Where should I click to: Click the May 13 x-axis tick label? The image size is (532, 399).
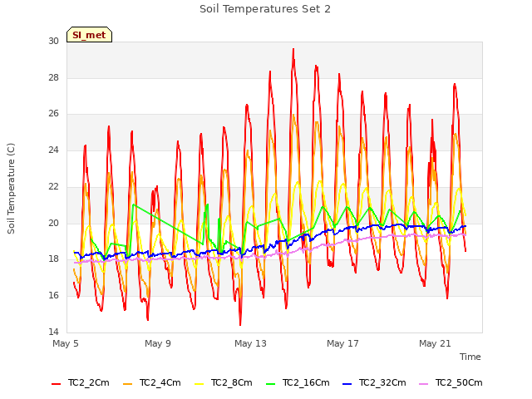tap(250, 343)
